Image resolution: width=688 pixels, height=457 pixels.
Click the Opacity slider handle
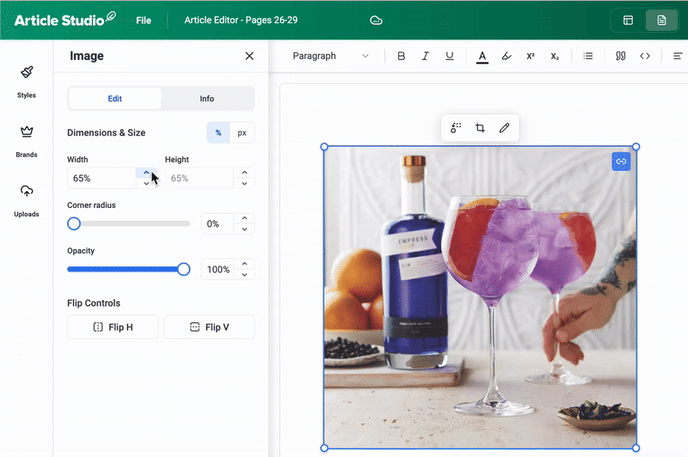pos(184,269)
